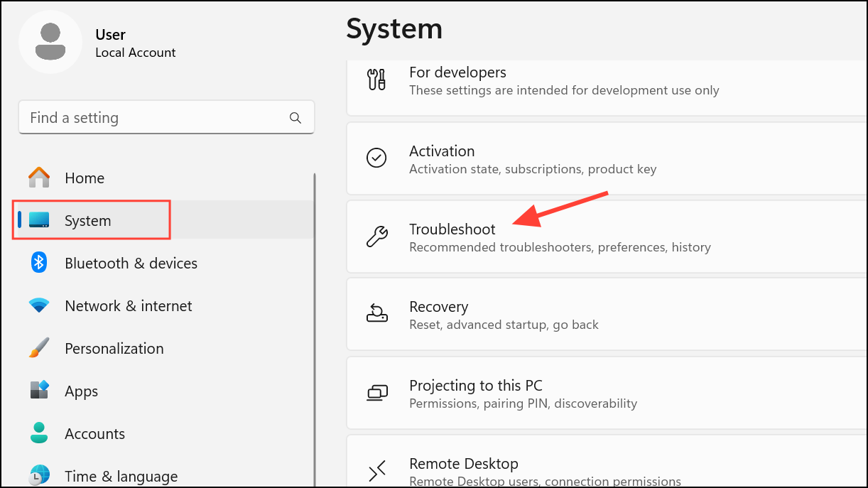Select the Activation checkmark icon
This screenshot has width=868, height=488.
pos(377,158)
